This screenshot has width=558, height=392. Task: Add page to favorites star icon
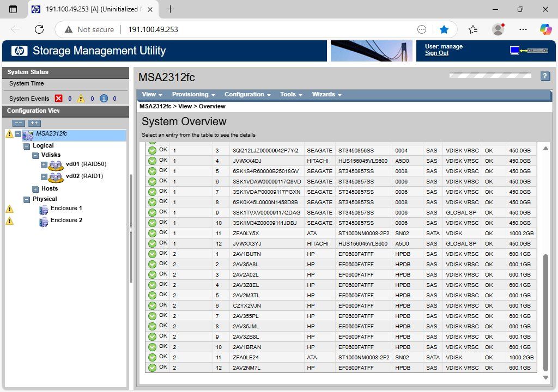coord(444,29)
